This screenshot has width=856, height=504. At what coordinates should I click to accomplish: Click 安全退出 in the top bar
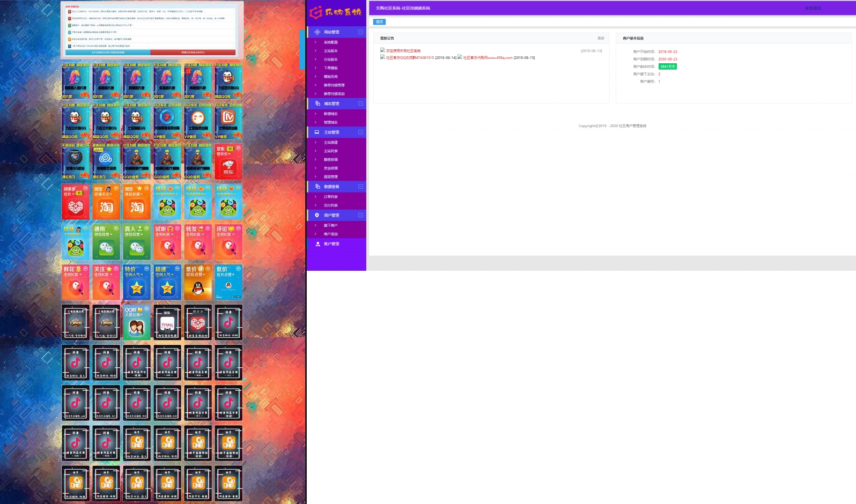(x=813, y=8)
